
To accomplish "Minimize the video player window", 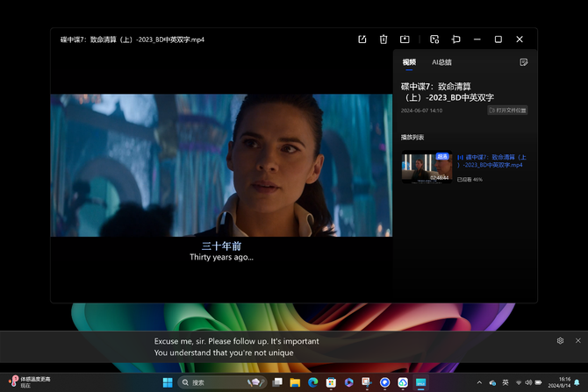I will tap(477, 39).
